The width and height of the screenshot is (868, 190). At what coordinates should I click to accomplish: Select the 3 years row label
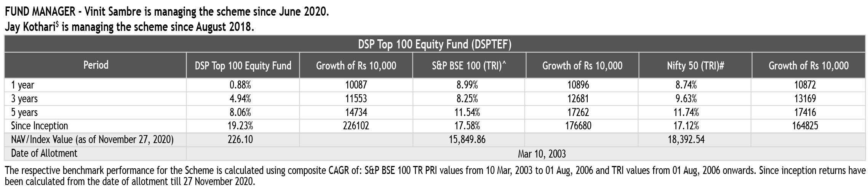(24, 99)
